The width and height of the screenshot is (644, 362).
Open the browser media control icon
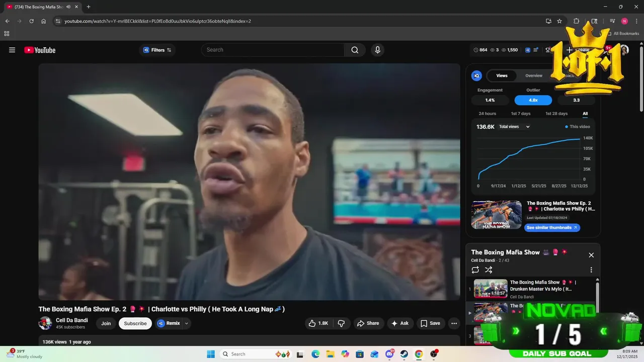tap(612, 21)
